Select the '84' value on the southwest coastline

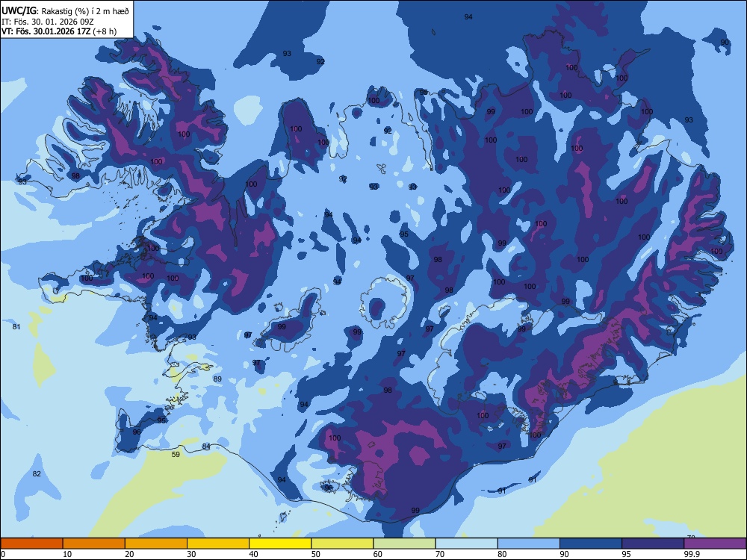206,447
